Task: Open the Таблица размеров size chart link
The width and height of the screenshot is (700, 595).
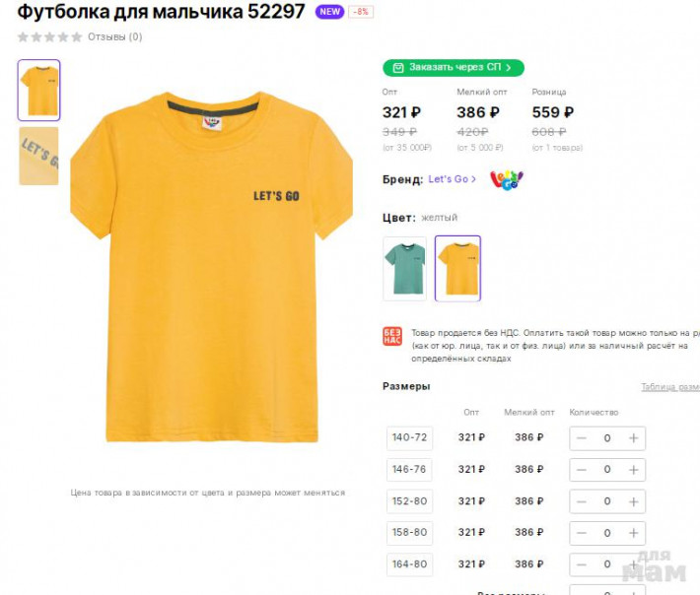Action: [670, 387]
